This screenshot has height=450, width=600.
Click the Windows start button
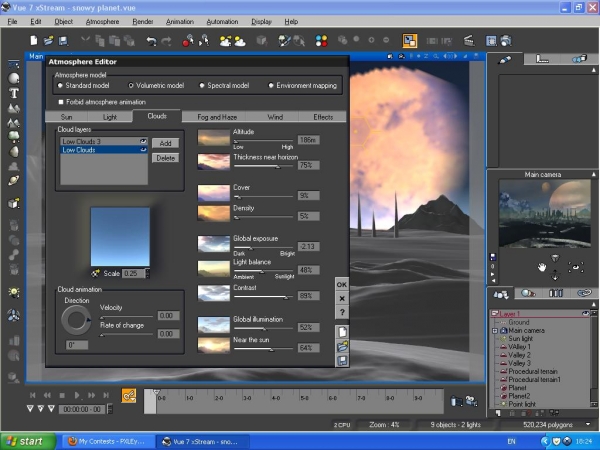tap(28, 441)
